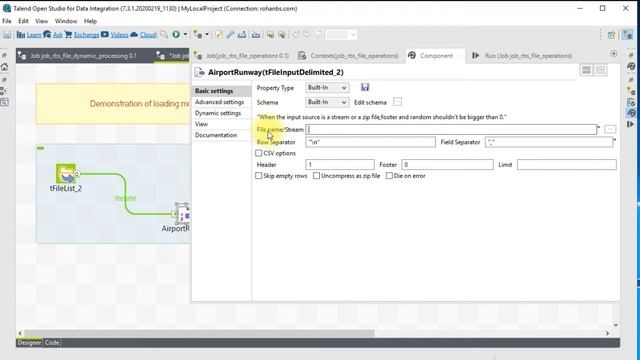Select the Component tab
The width and height of the screenshot is (640, 360).
435,56
